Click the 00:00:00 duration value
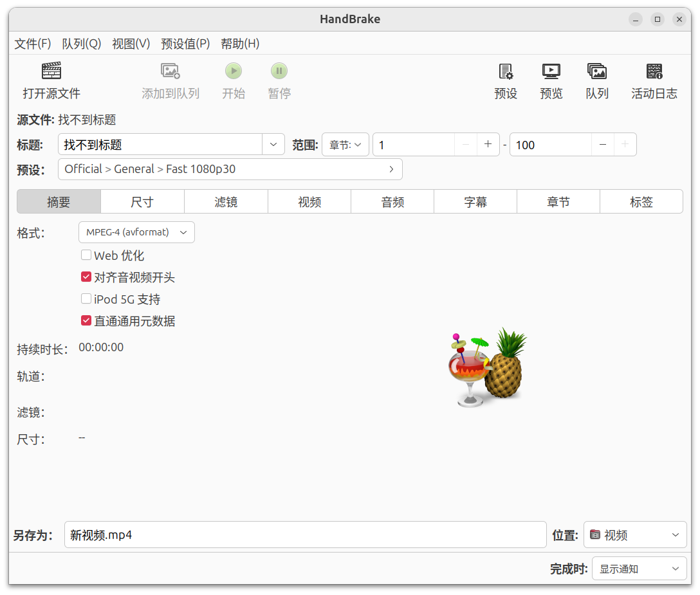Screen dimensions: 700x595 102,347
